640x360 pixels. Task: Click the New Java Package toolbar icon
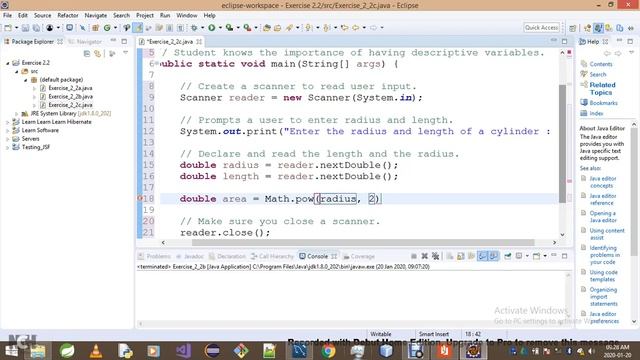pyautogui.click(x=96, y=28)
